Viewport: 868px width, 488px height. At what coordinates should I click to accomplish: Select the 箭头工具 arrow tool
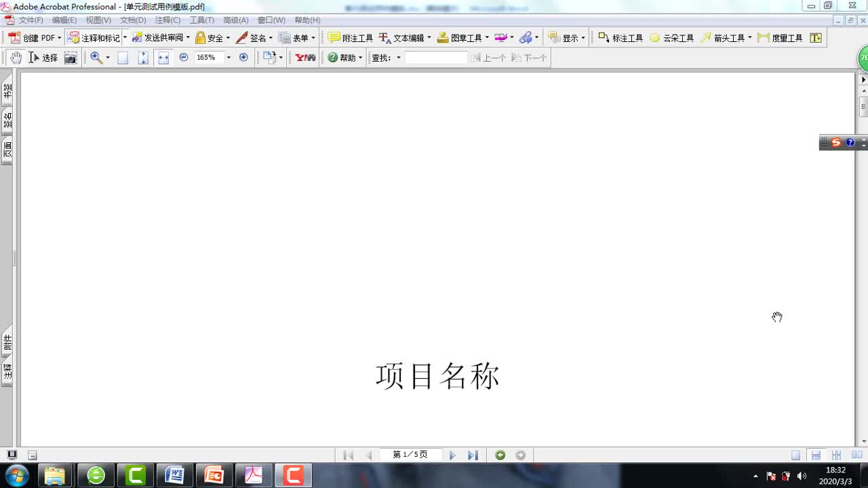coord(722,38)
